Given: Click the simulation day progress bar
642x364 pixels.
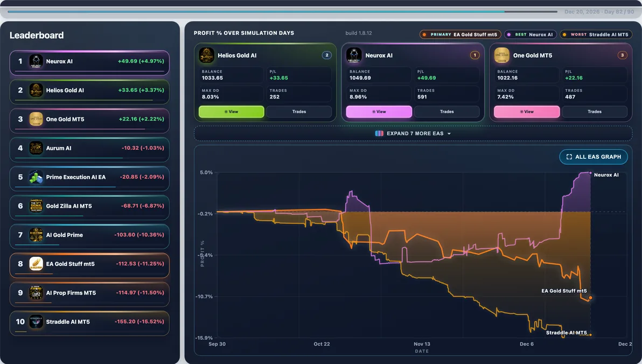Looking at the screenshot, I should tap(283, 11).
